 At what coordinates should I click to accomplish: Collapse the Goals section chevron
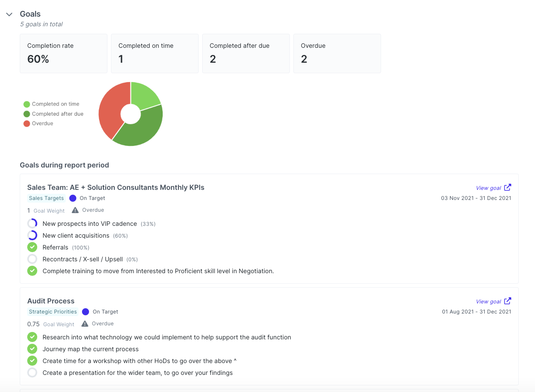pyautogui.click(x=9, y=14)
